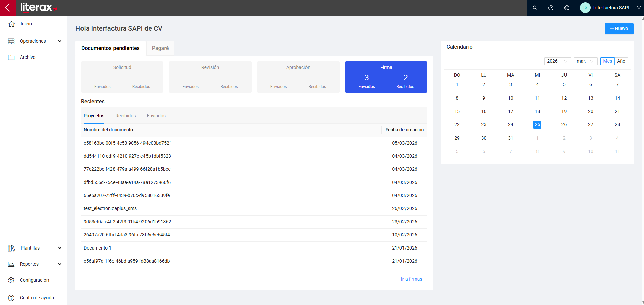The height and width of the screenshot is (305, 644).
Task: Select the Enviados recent tab
Action: point(156,116)
